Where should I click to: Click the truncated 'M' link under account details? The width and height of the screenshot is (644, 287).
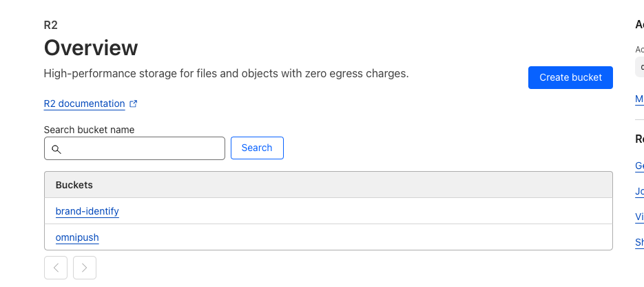[x=639, y=99]
